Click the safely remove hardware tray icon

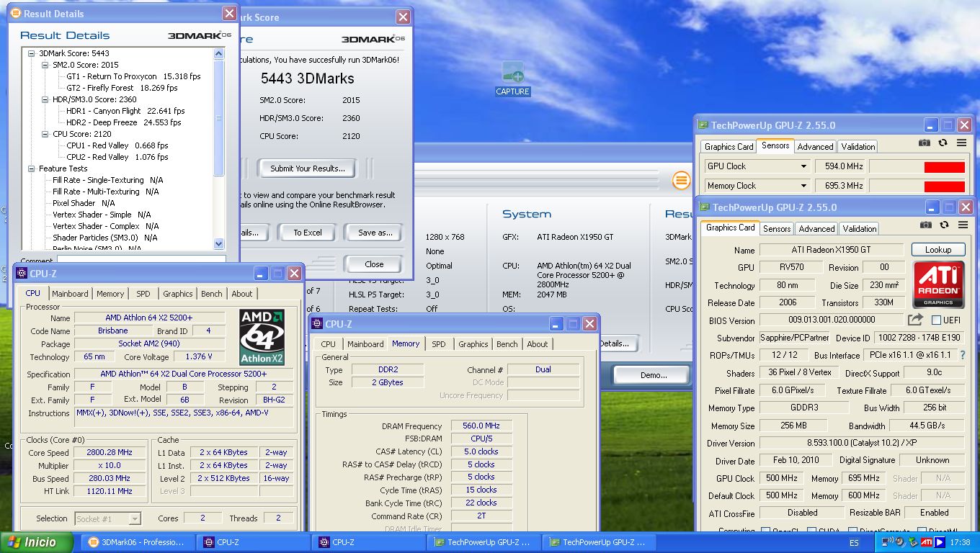913,542
